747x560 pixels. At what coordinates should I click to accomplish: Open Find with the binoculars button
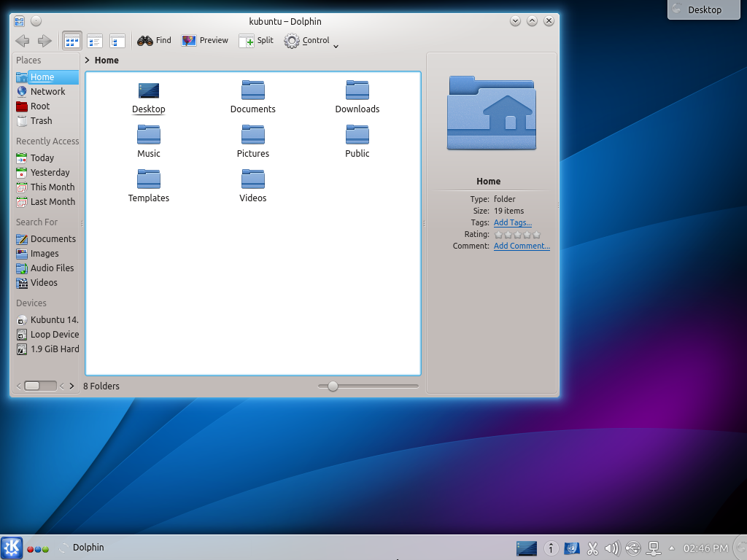tap(154, 41)
